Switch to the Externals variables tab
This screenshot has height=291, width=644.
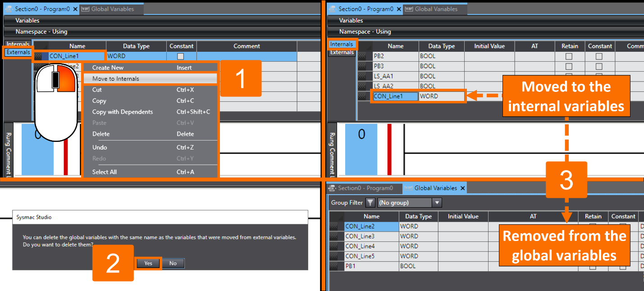pos(18,52)
